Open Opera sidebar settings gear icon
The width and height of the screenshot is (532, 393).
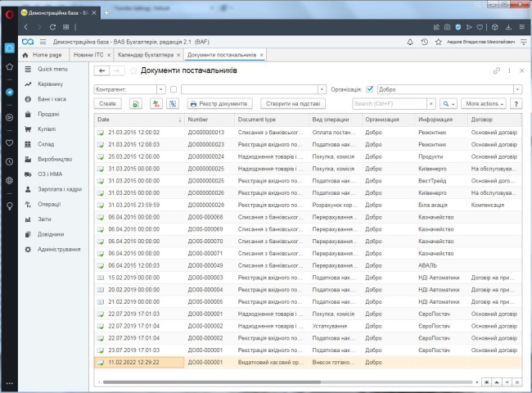(x=10, y=181)
